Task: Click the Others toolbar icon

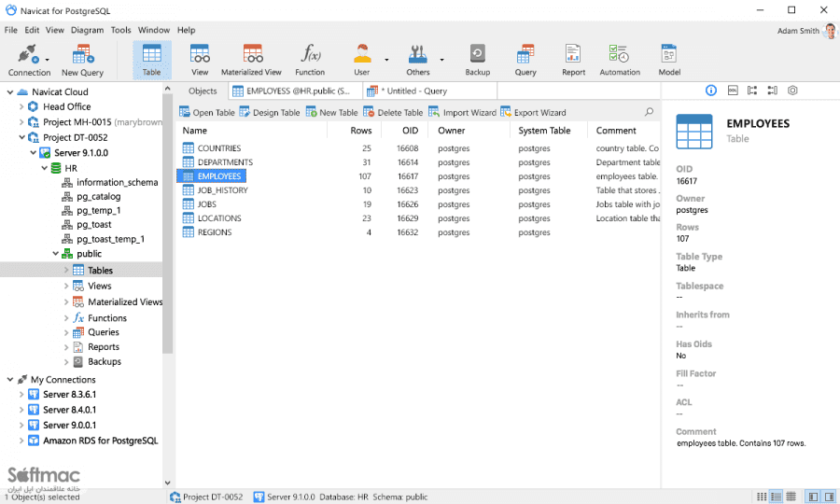Action: (x=418, y=60)
